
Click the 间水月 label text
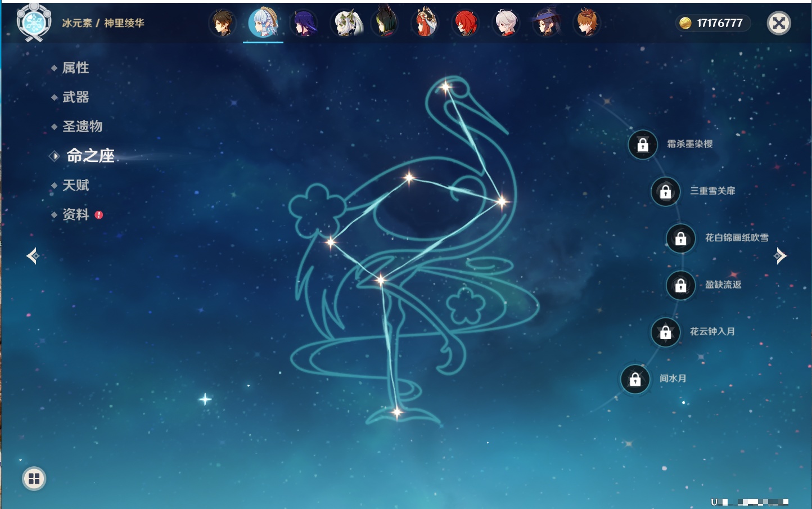click(673, 379)
